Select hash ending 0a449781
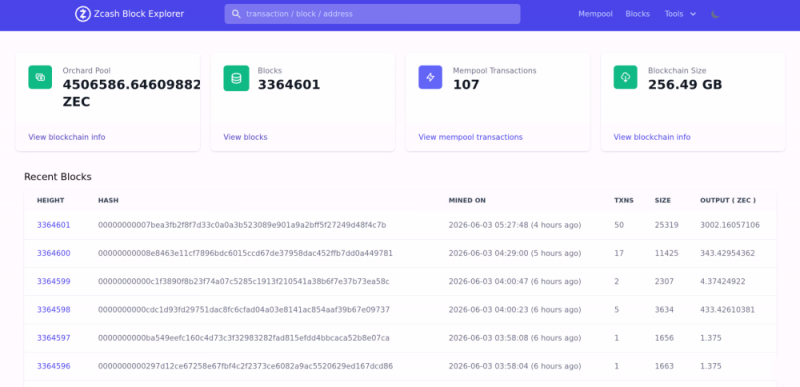Image resolution: width=800 pixels, height=387 pixels. [245, 253]
